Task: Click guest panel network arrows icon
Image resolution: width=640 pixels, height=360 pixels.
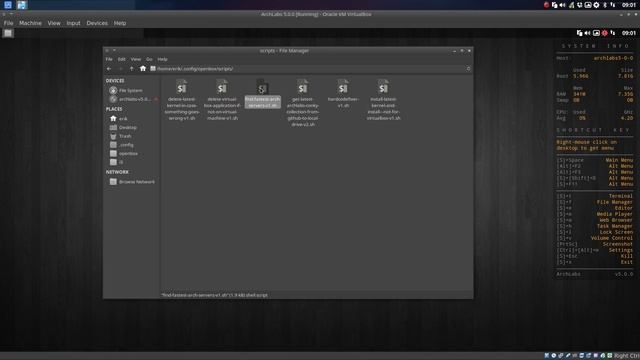Action: [613, 33]
